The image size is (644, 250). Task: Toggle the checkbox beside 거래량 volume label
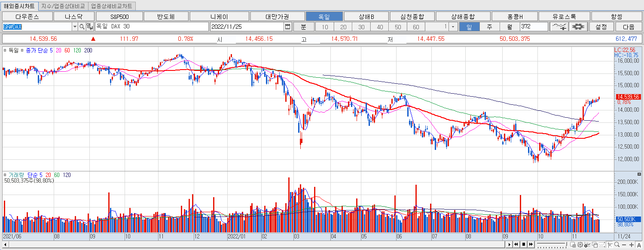coord(5,174)
